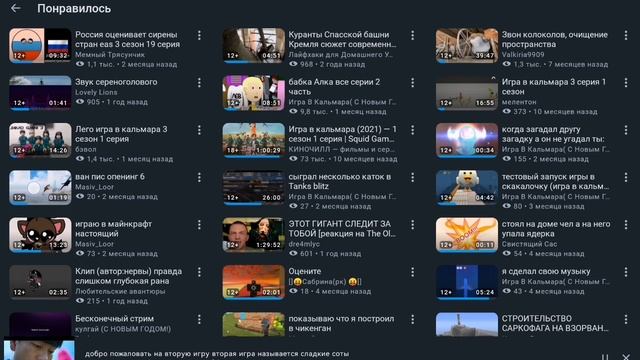Open thumbnail of 'ЭТОТ ГИГАНТ СЛЕДИТ ЗА ТОБОЙ'
Screen dimensions: 640x360
pos(253,235)
